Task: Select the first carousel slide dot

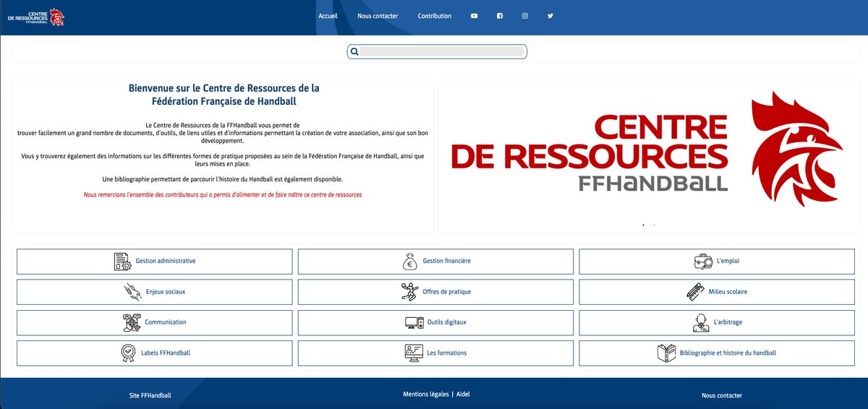Action: 643,225
